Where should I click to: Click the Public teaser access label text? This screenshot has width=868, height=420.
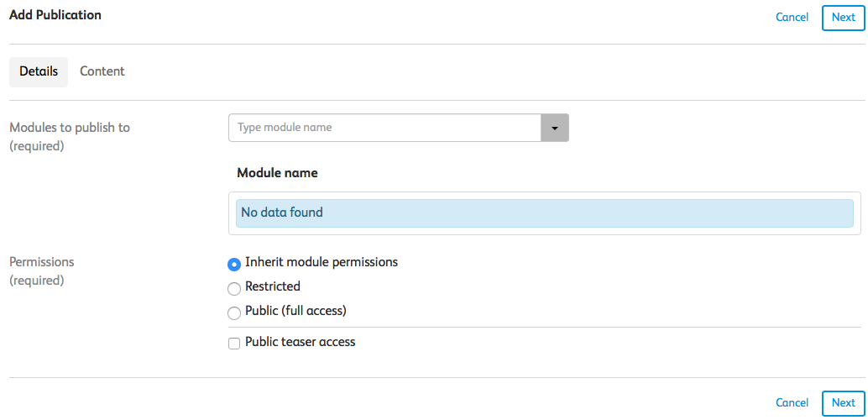click(x=300, y=342)
